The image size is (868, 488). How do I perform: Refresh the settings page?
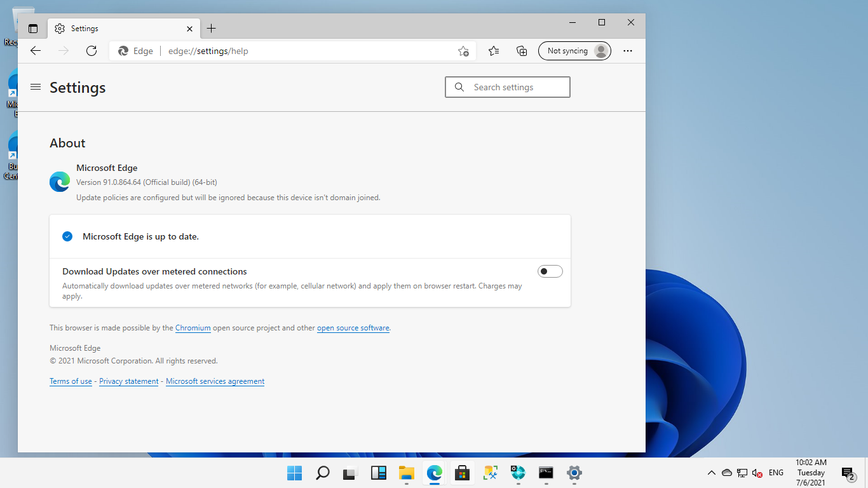pos(91,51)
